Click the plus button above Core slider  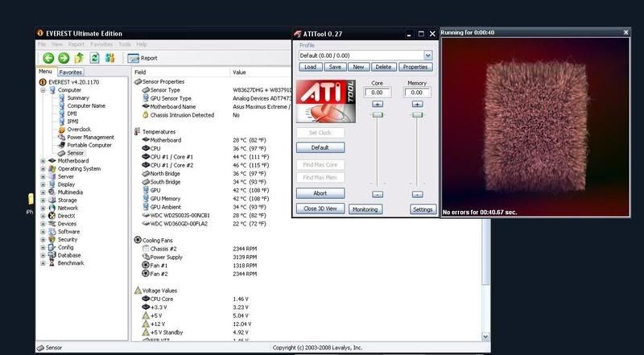coord(377,105)
